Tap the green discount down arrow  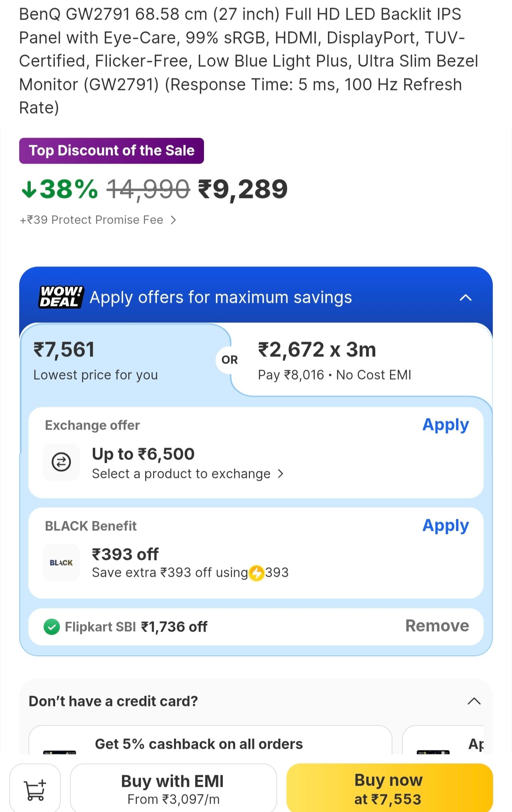click(29, 189)
